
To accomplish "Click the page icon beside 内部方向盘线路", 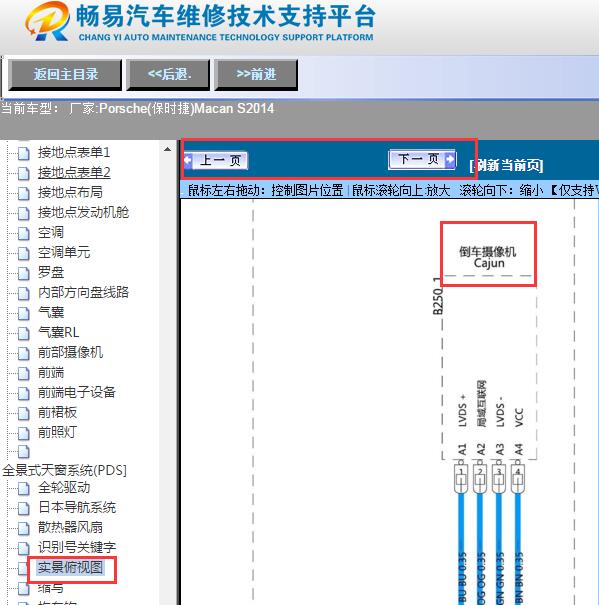I will click(24, 293).
